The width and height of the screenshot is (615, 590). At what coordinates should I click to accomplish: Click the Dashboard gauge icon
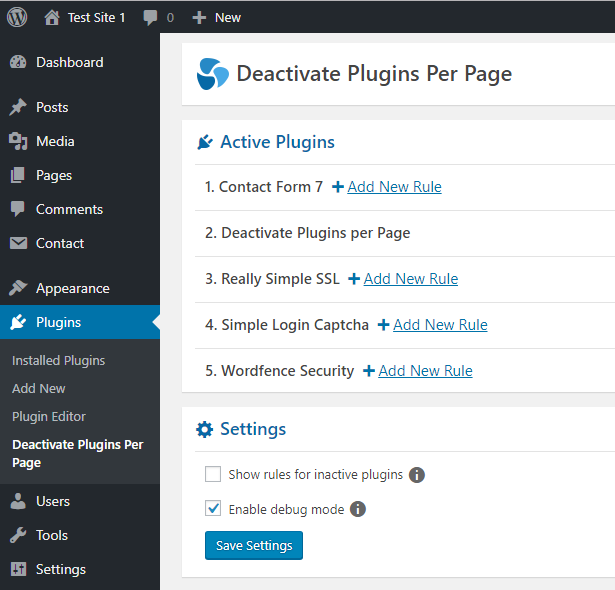pyautogui.click(x=18, y=62)
